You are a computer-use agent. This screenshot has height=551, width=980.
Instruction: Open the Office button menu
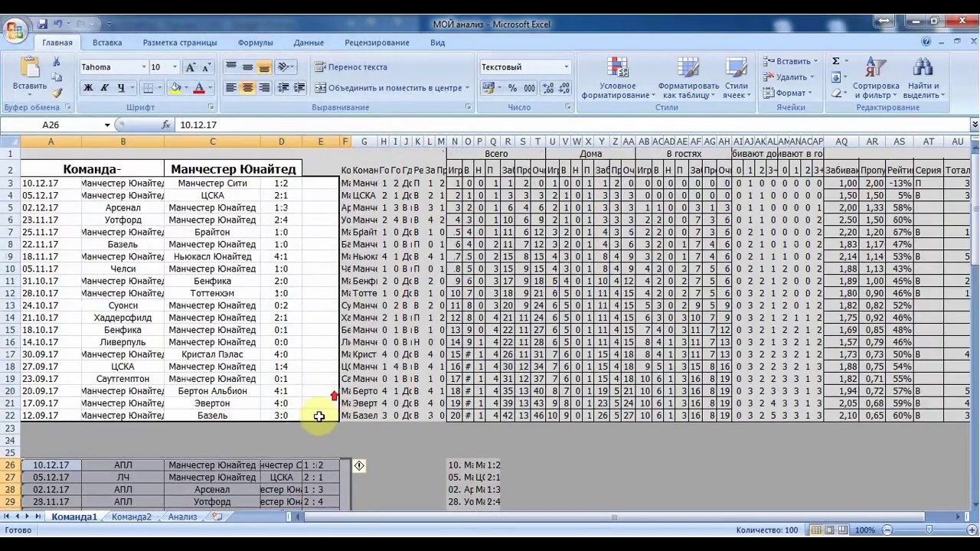[16, 31]
